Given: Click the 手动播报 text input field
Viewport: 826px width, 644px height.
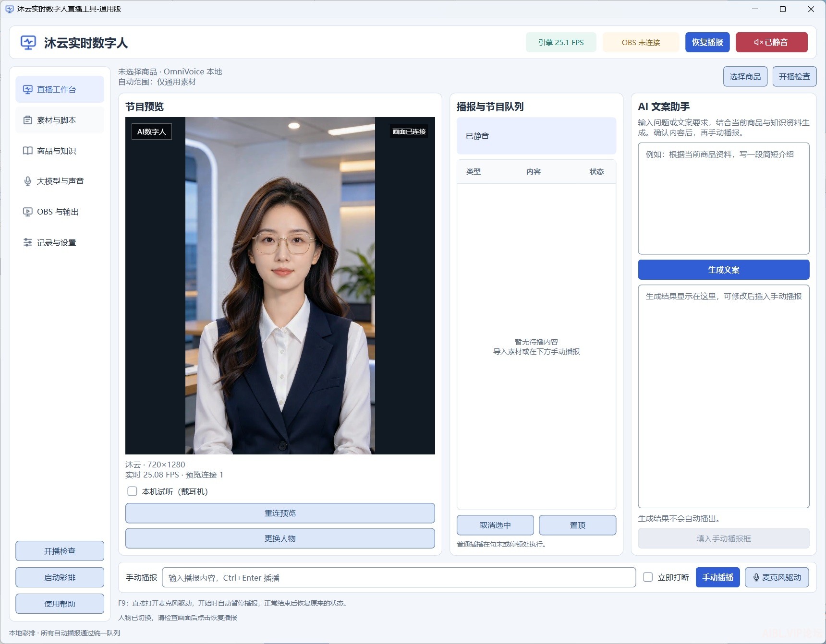Looking at the screenshot, I should (x=399, y=577).
